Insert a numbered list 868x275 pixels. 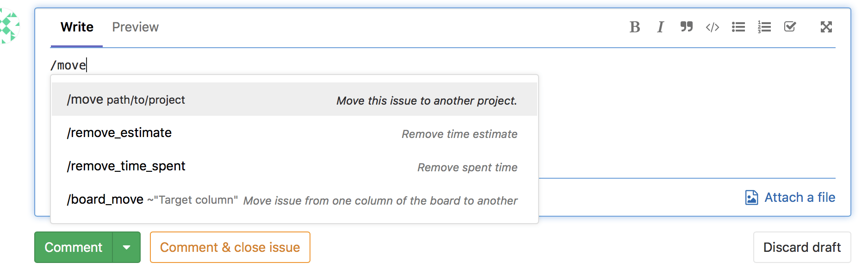point(764,27)
